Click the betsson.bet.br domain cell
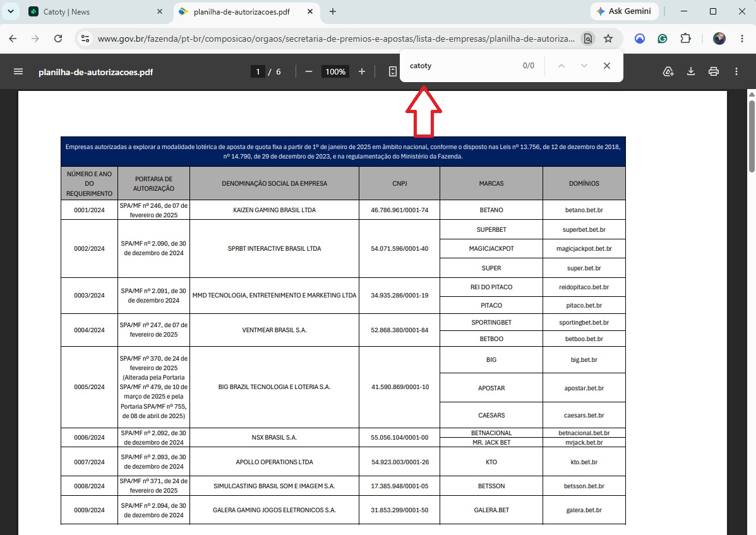The height and width of the screenshot is (535, 756). pos(584,486)
